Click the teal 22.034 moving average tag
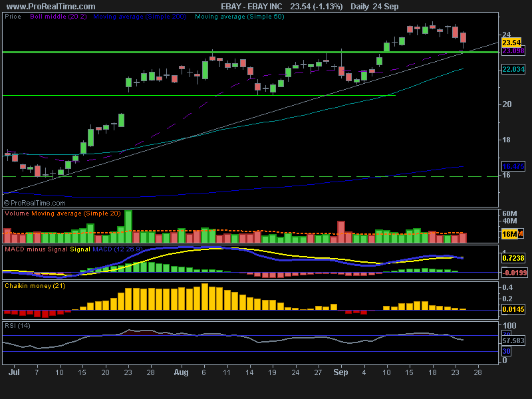 pos(513,69)
